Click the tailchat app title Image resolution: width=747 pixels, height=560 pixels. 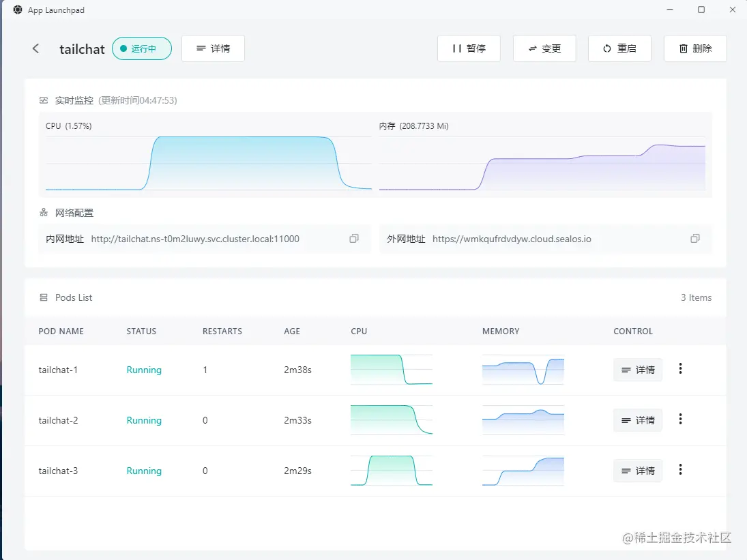[x=82, y=49]
